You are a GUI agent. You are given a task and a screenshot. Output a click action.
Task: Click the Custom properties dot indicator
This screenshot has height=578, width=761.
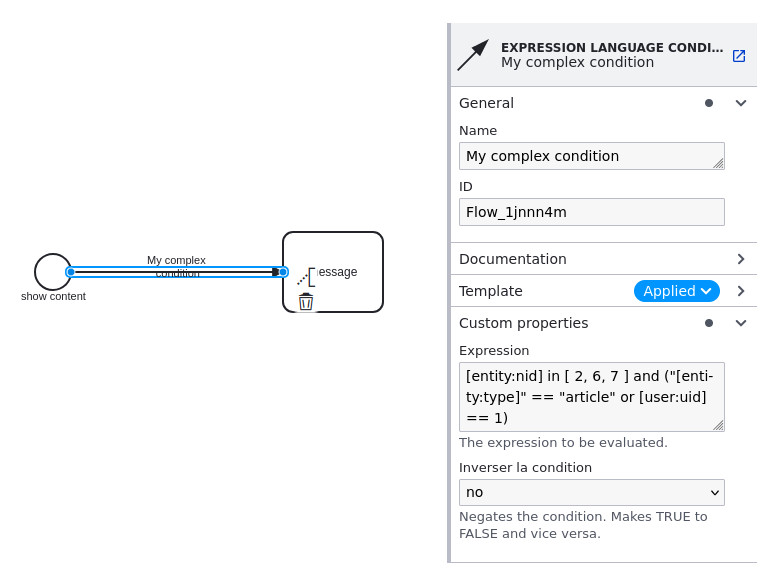[x=709, y=323]
